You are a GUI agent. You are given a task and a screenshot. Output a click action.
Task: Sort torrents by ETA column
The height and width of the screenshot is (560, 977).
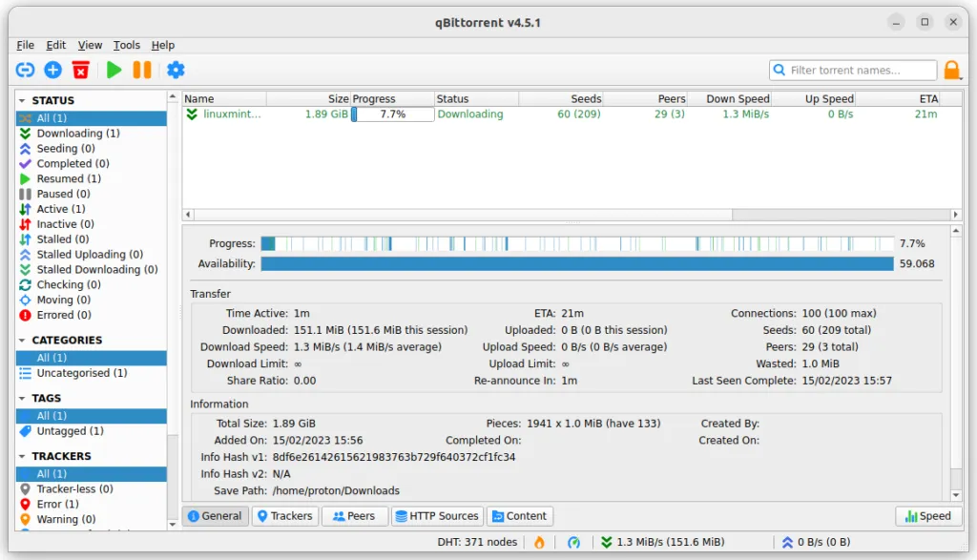(897, 98)
